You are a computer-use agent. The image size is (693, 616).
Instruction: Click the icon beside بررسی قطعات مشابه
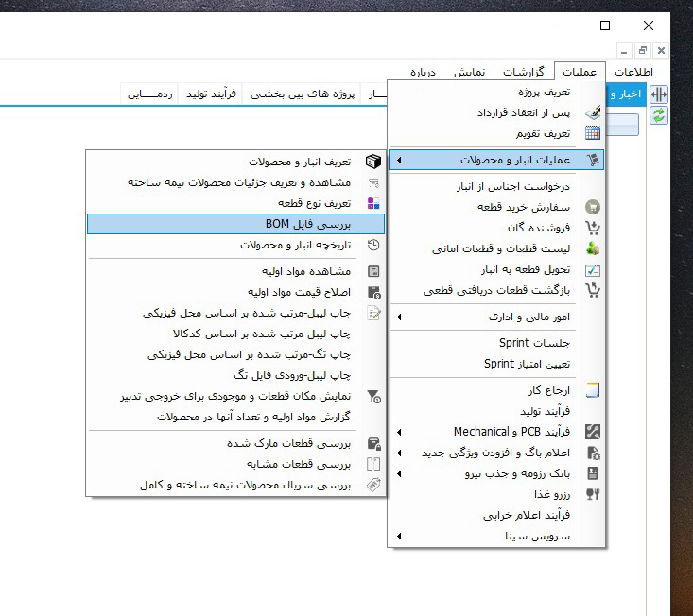(373, 464)
